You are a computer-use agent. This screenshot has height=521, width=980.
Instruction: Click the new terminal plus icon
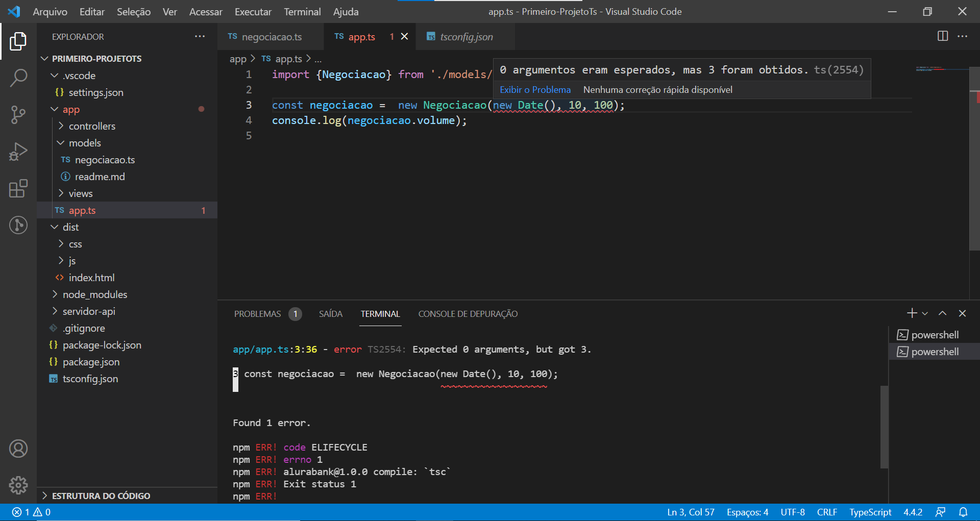coord(912,313)
